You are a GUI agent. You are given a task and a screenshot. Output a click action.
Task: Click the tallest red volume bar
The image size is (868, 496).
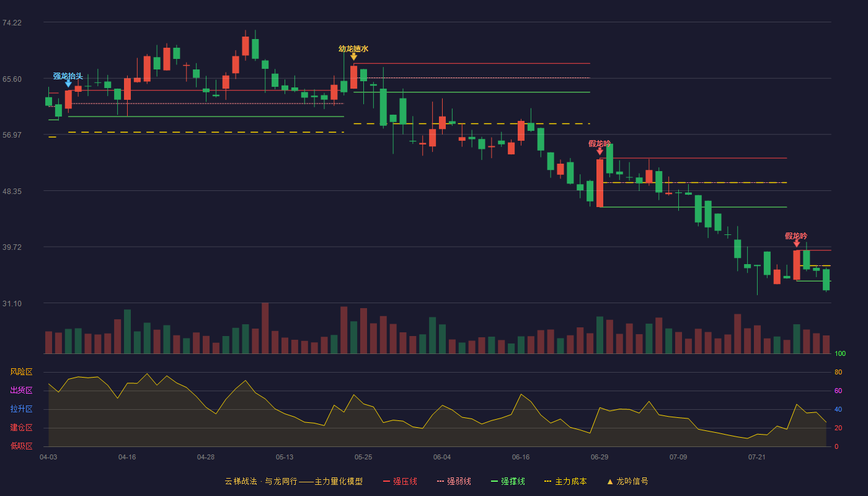pos(265,328)
